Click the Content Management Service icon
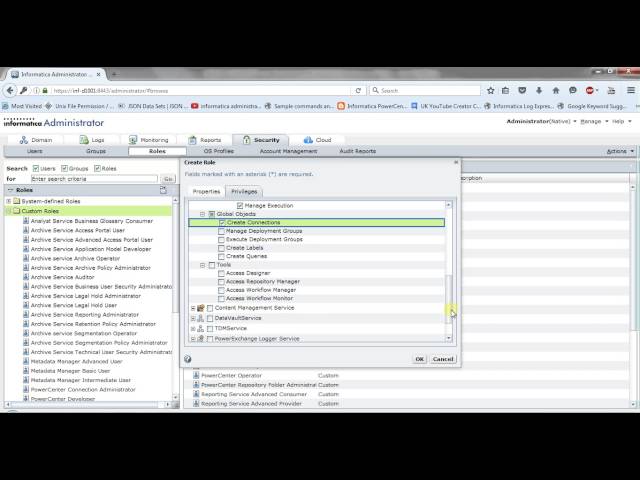 tap(200, 308)
